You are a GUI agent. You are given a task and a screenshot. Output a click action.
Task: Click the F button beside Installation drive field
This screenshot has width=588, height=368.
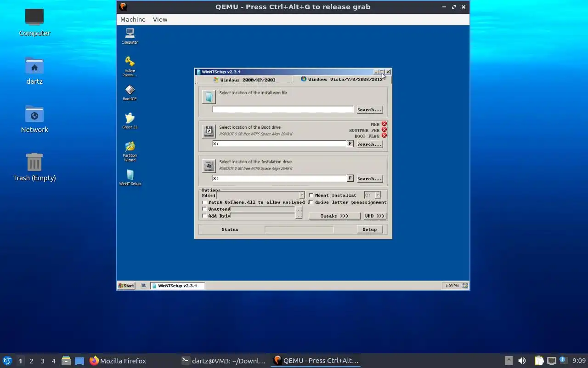coord(350,178)
